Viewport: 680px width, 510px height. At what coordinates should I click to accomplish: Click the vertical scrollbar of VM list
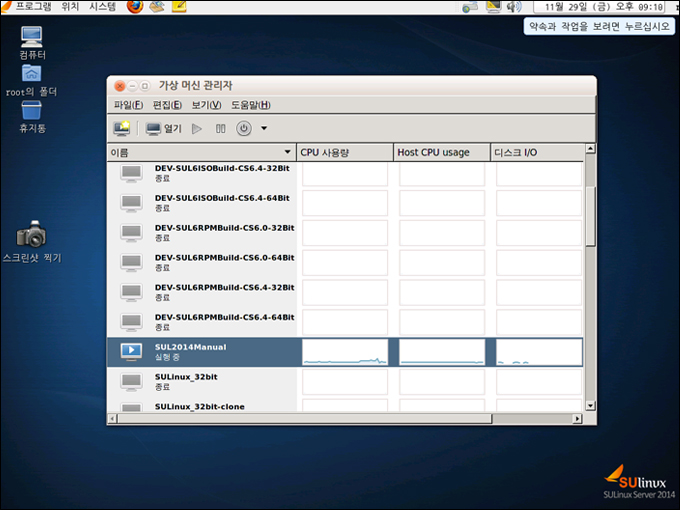click(590, 215)
